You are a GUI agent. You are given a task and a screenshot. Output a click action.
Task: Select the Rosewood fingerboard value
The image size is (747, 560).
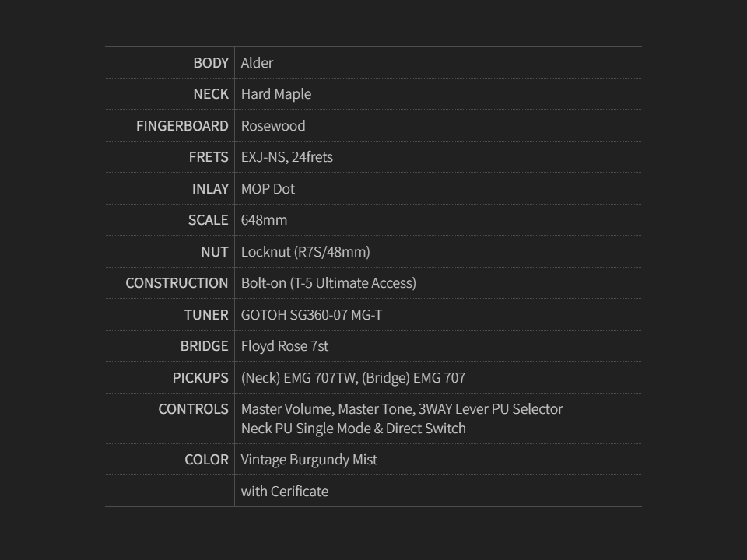point(273,126)
